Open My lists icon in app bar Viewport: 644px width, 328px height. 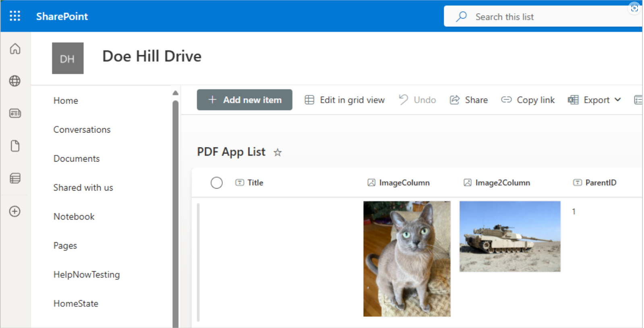[x=15, y=178]
